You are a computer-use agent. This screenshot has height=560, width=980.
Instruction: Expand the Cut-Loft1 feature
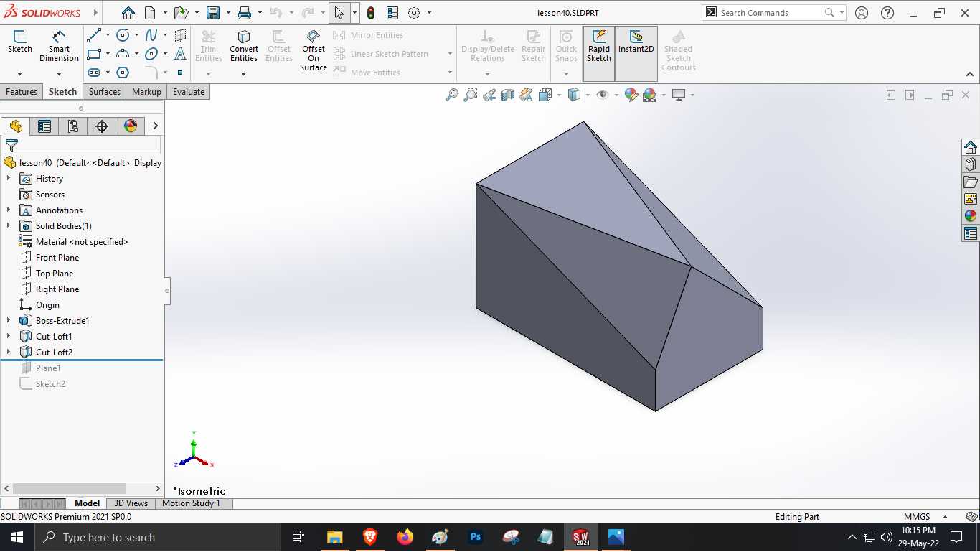pos(9,337)
